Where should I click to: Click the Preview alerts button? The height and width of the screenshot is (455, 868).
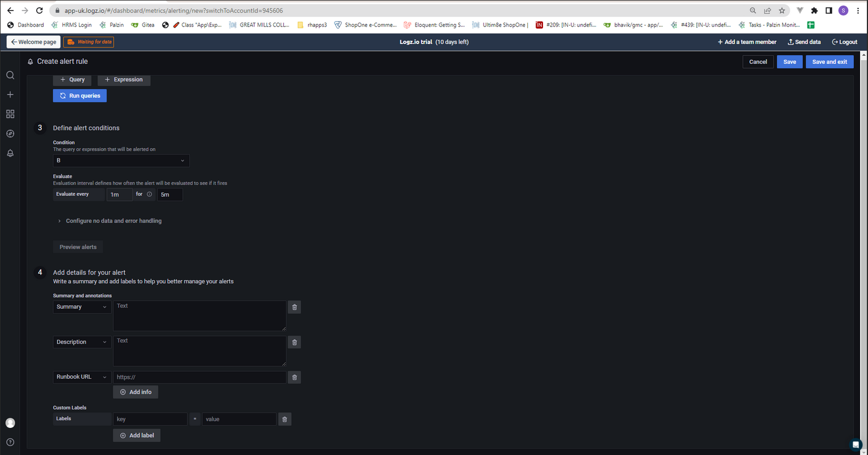78,247
